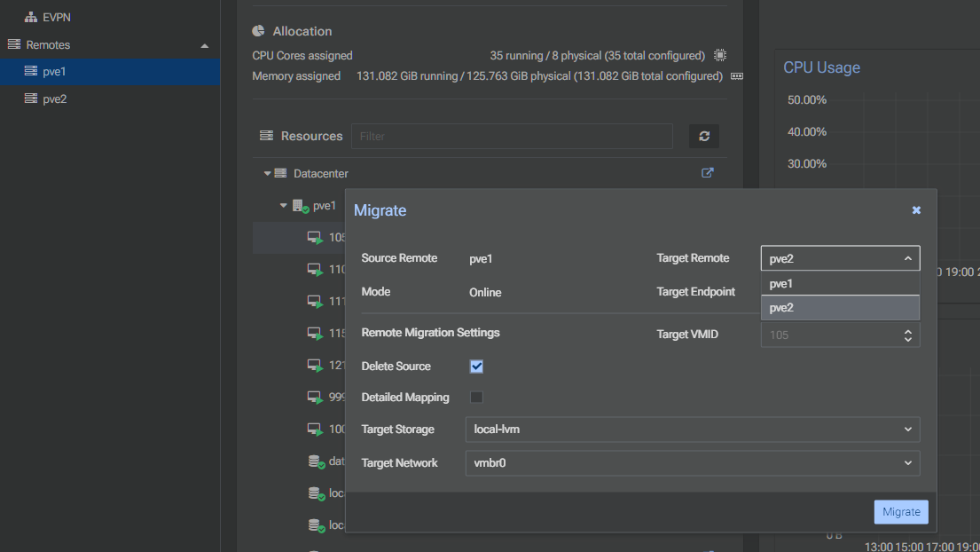The width and height of the screenshot is (980, 552).
Task: Click the refresh resources icon button
Action: coord(704,137)
